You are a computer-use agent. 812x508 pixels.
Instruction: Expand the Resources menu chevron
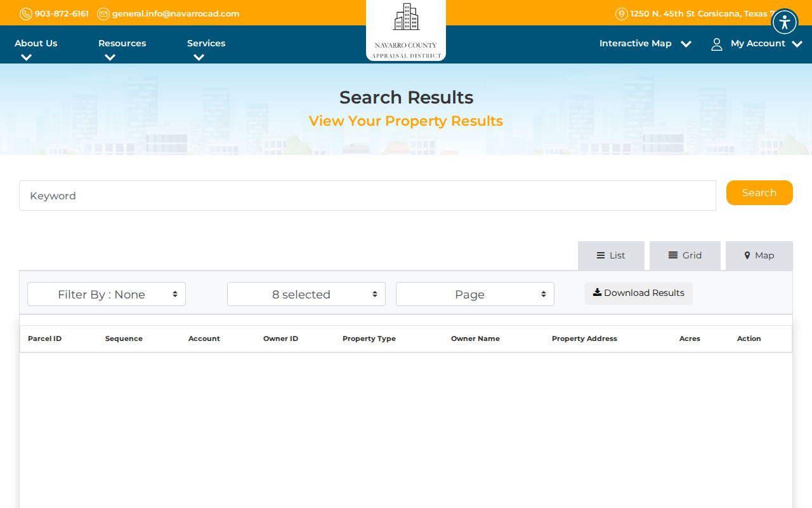tap(110, 57)
